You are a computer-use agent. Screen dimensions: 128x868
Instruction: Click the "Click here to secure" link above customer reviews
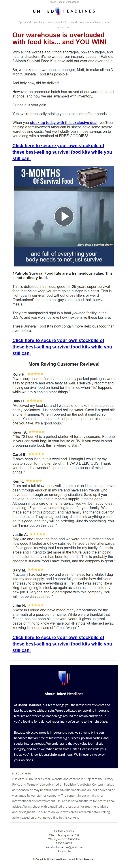coord(62,347)
